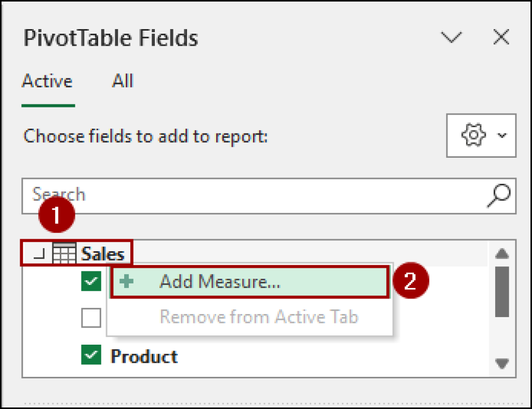The width and height of the screenshot is (532, 409).
Task: Select the Active tab
Action: (47, 81)
